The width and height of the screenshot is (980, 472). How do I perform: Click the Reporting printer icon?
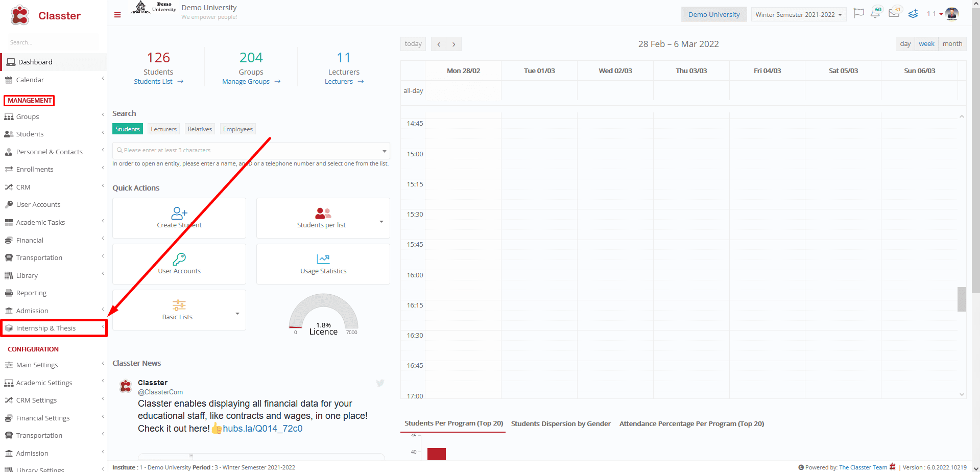[9, 293]
